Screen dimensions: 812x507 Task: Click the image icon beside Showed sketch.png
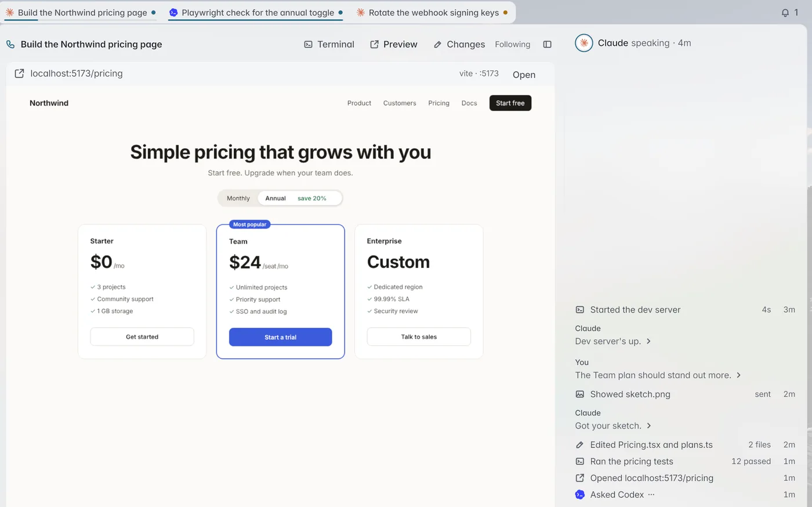tap(579, 394)
